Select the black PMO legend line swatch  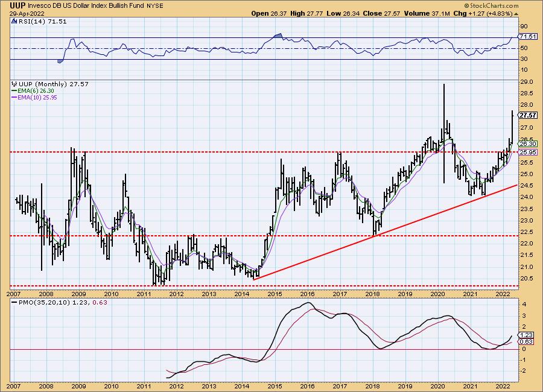click(x=14, y=302)
